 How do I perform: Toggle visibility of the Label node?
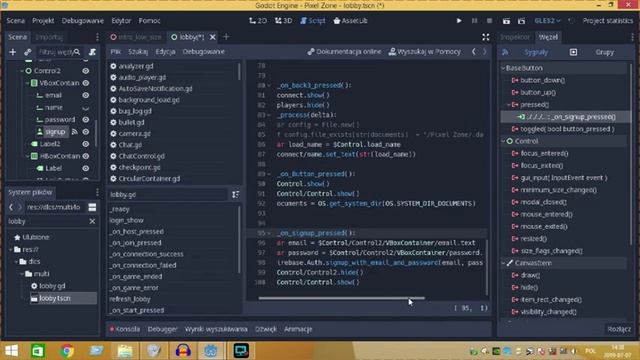(x=86, y=168)
